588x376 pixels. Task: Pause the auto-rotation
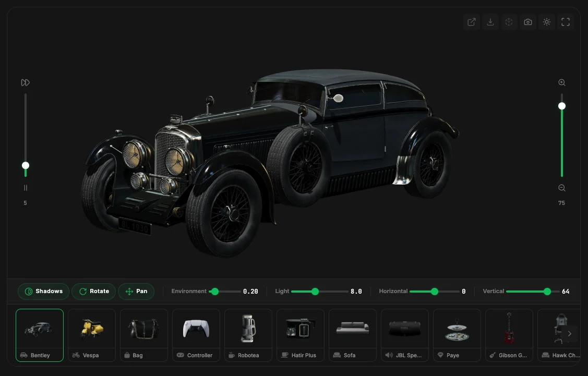(26, 188)
